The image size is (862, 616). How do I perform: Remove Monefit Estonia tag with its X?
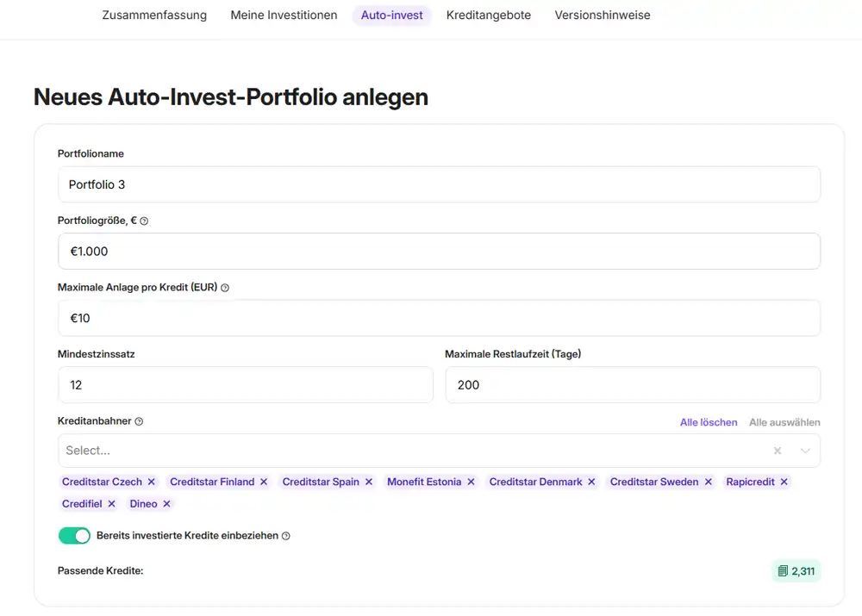472,482
